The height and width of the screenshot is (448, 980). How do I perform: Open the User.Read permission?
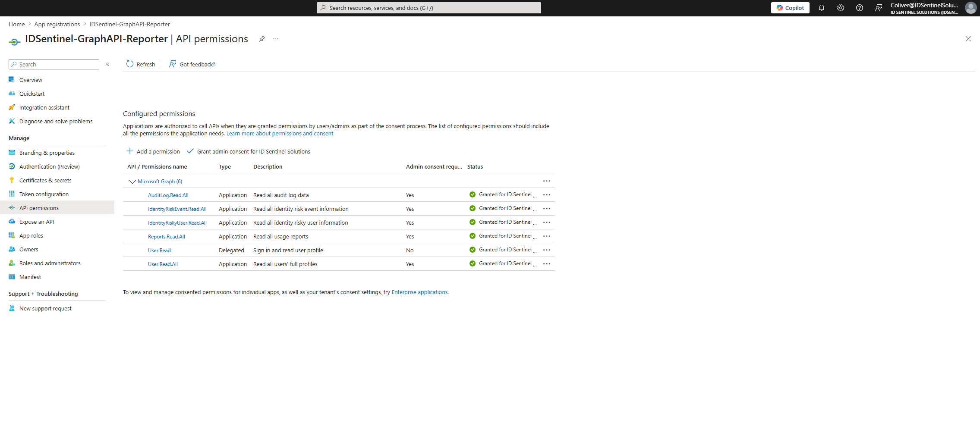[x=159, y=251]
